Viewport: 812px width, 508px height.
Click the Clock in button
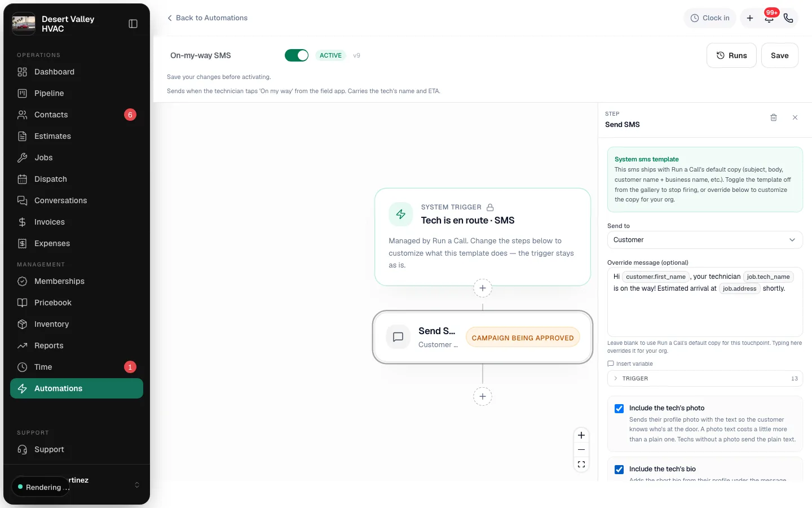710,18
